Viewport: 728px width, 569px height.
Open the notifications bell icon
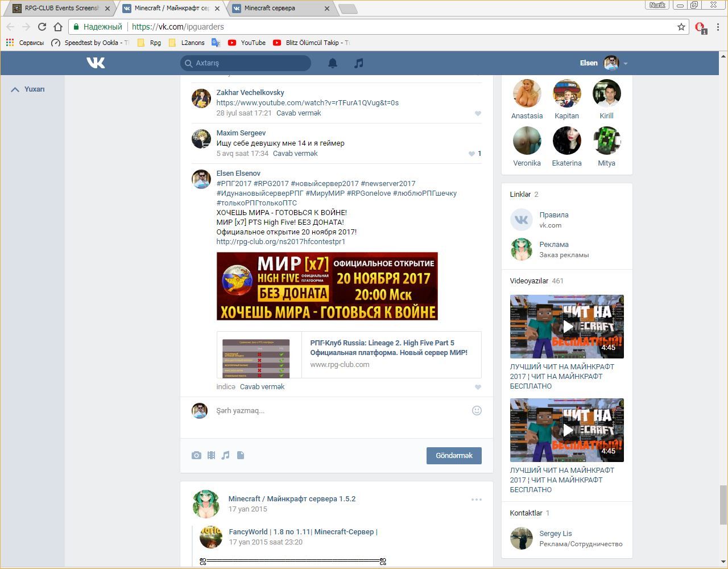(x=333, y=63)
